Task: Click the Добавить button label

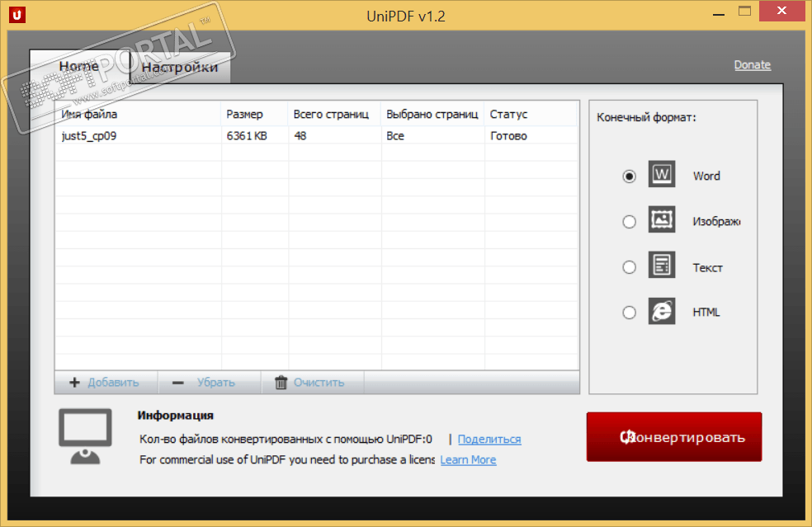Action: tap(113, 383)
